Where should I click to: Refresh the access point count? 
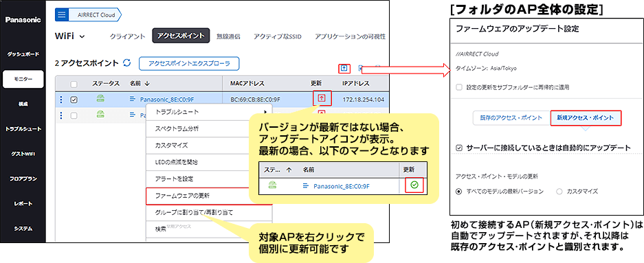click(x=127, y=63)
